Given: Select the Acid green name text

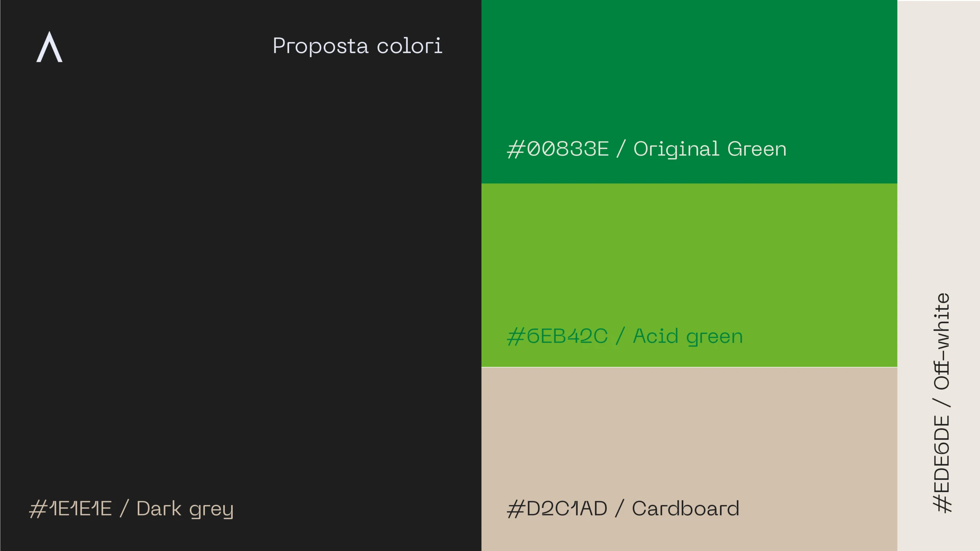Looking at the screenshot, I should click(x=688, y=337).
